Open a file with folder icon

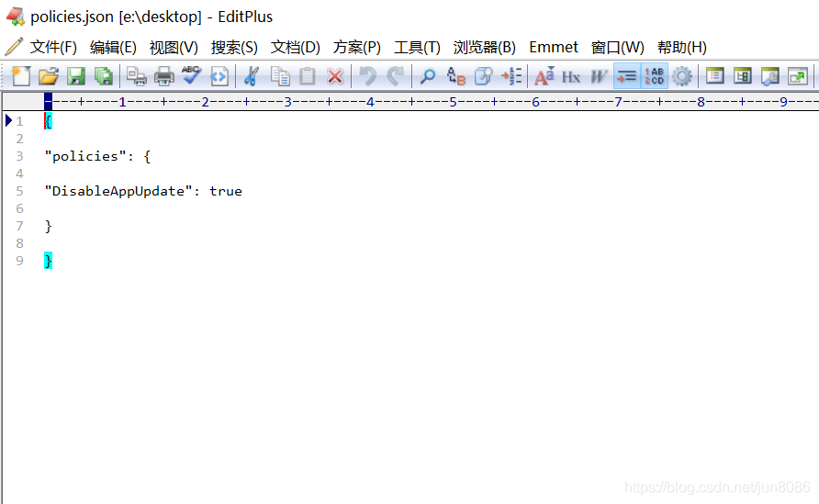49,76
